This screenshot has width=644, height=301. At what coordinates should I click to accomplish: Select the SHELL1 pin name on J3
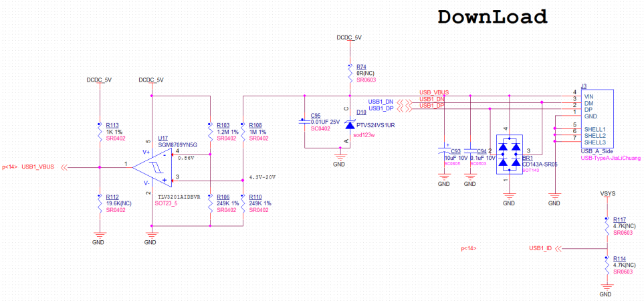pos(595,129)
